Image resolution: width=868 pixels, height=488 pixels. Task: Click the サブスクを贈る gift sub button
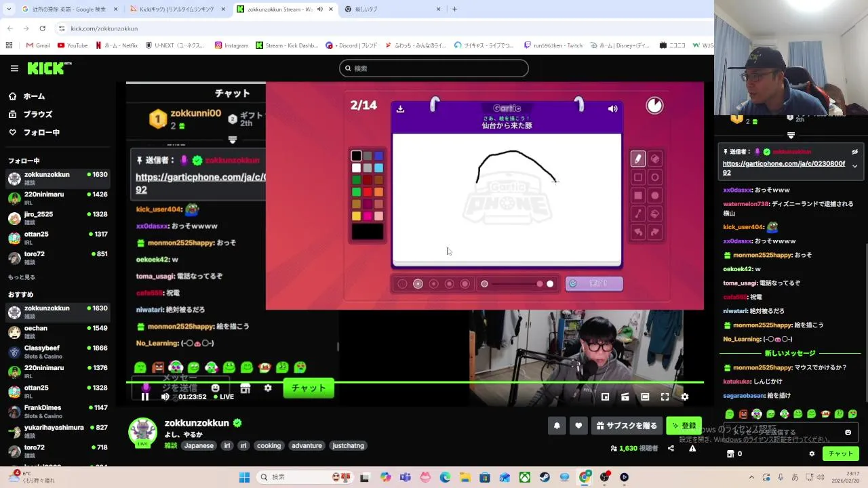click(627, 426)
